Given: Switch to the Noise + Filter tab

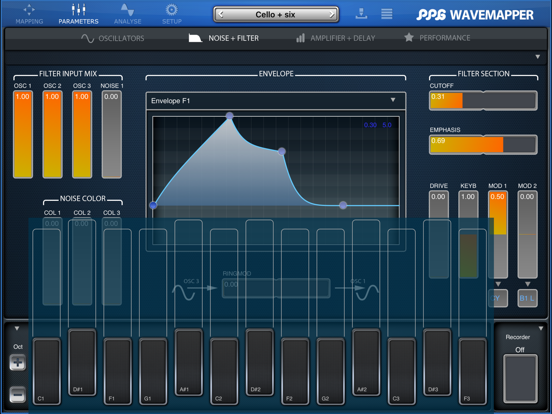Looking at the screenshot, I should point(224,38).
